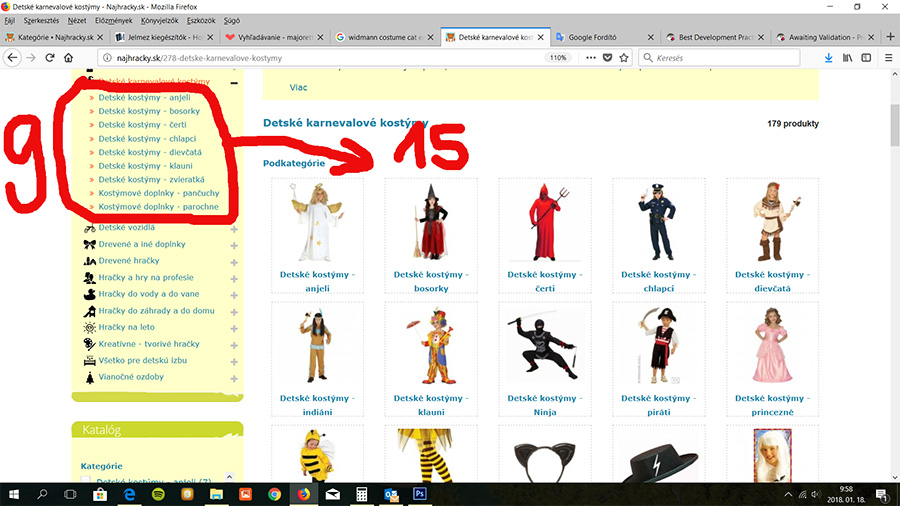
Task: Click the Detské vozidlá category icon
Action: point(90,228)
